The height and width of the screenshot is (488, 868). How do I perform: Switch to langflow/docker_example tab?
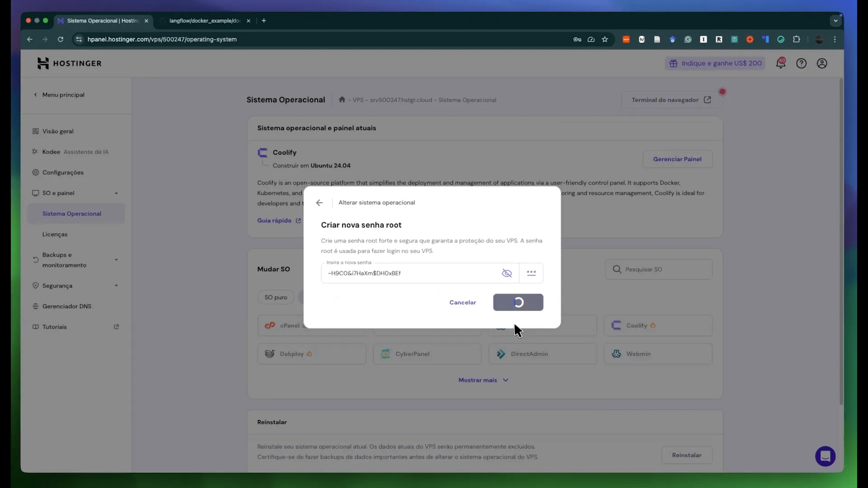206,21
